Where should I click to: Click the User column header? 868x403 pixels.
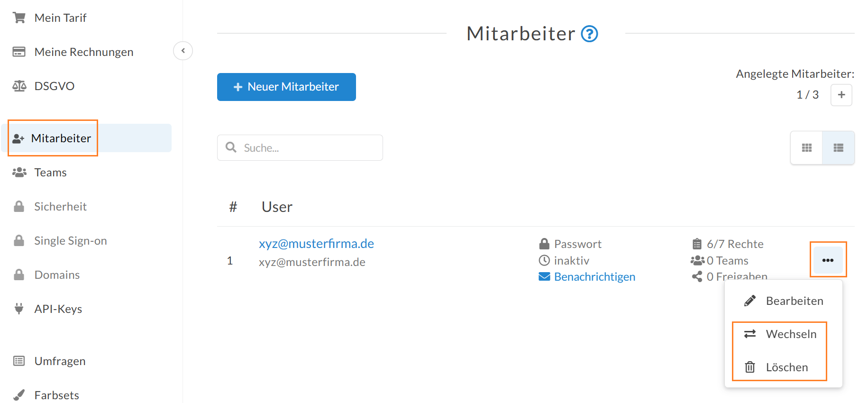[x=277, y=207]
